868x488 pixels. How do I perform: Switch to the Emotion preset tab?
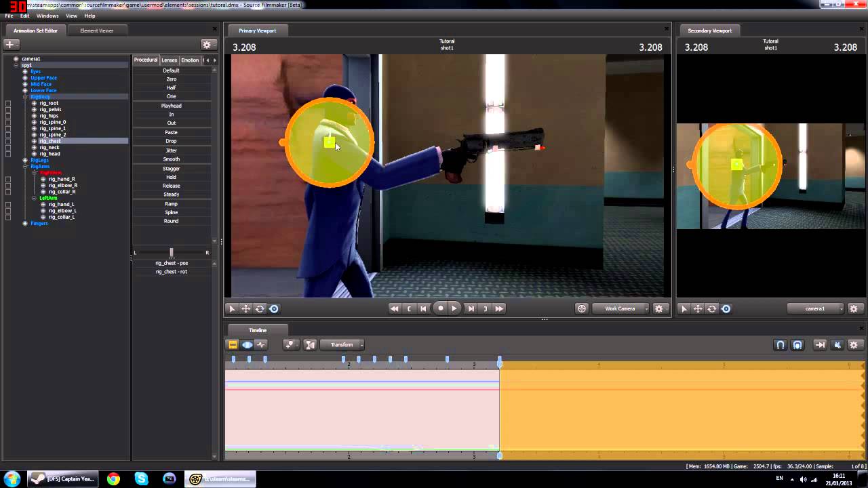190,60
